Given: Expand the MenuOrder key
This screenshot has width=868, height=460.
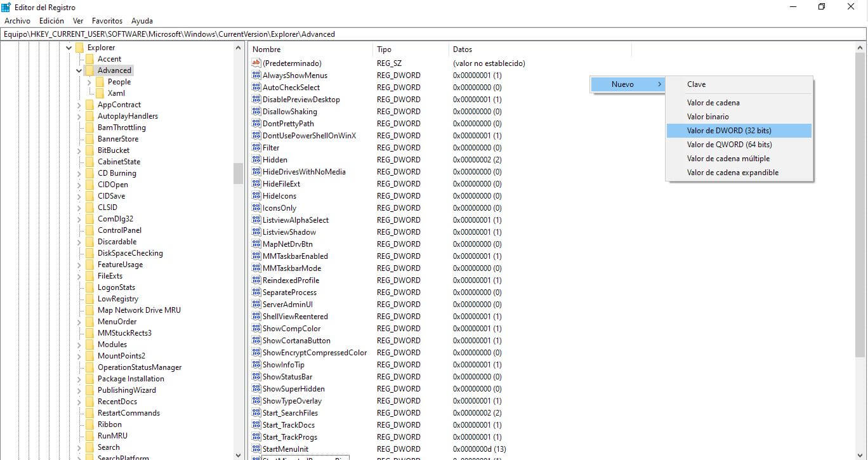Looking at the screenshot, I should 79,322.
